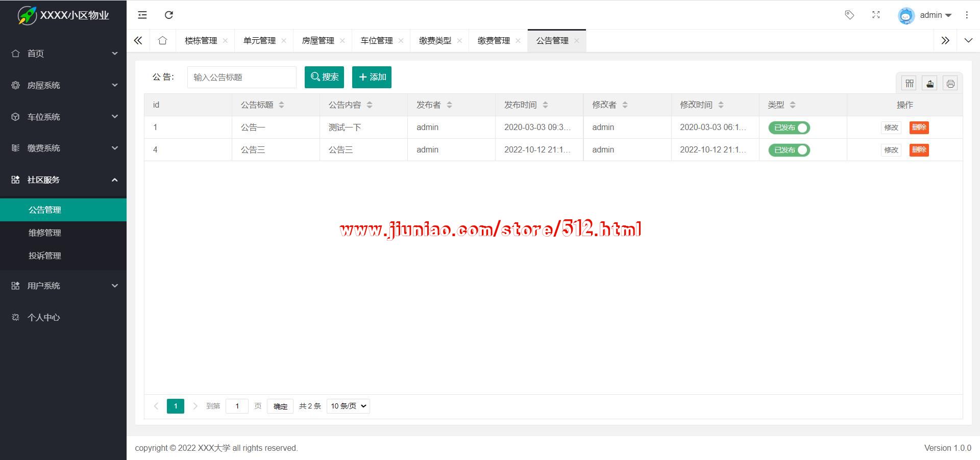
Task: Sort table by 发布者 column
Action: pyautogui.click(x=449, y=105)
